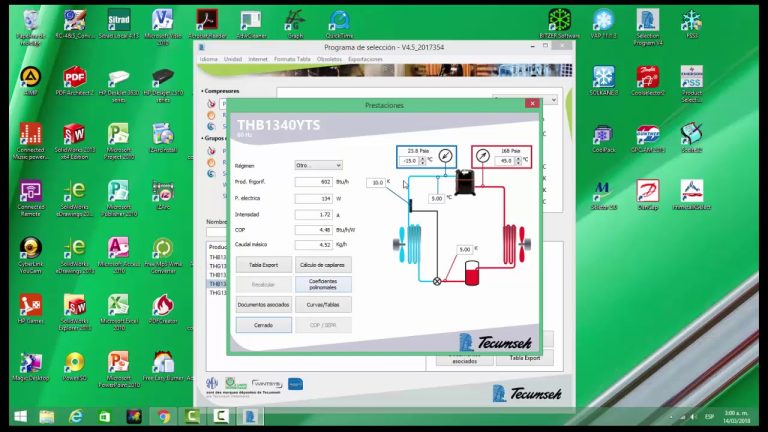The image size is (768, 432).
Task: Open the Formato Tabla menu
Action: [x=292, y=59]
